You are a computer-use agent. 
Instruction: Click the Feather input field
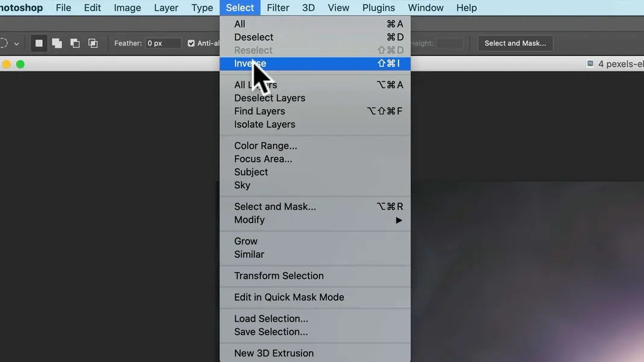[163, 43]
